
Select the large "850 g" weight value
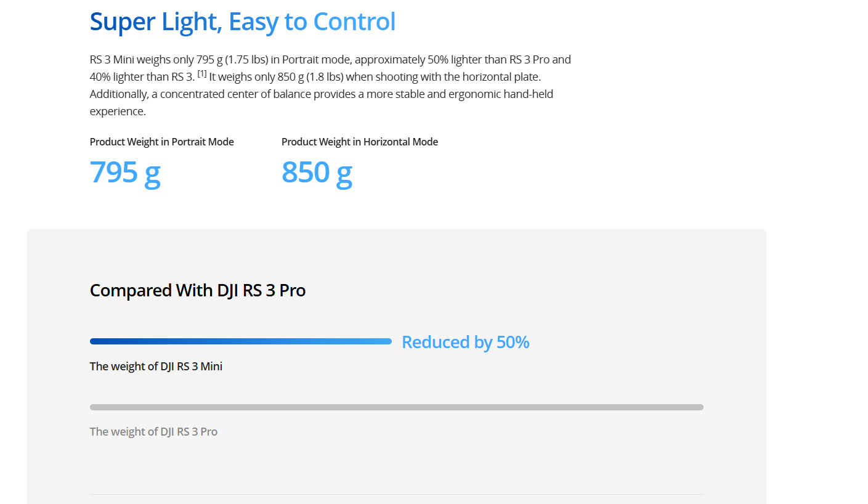coord(317,172)
